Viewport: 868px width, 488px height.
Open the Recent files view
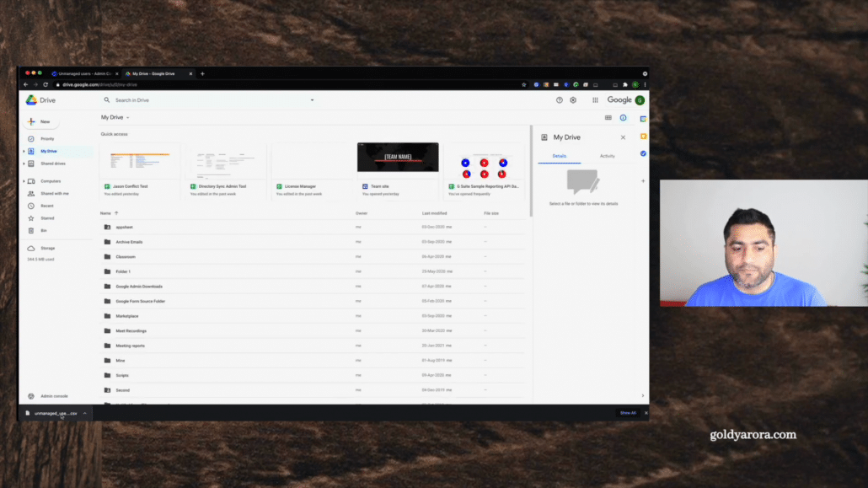pyautogui.click(x=47, y=206)
